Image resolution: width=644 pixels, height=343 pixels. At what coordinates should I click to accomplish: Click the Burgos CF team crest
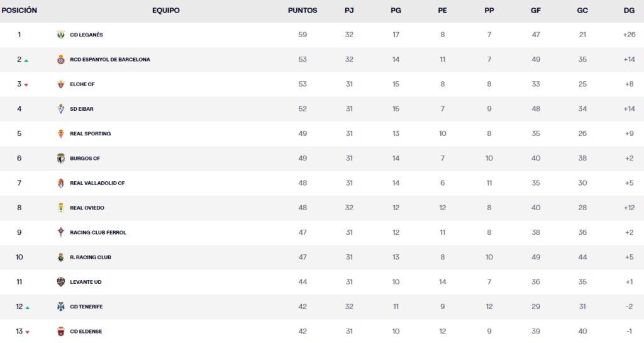(x=61, y=159)
